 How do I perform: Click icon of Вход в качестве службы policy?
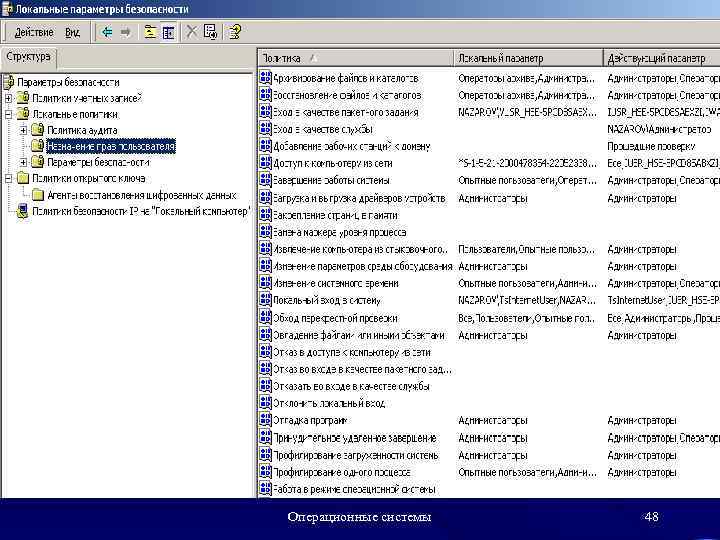pos(265,129)
